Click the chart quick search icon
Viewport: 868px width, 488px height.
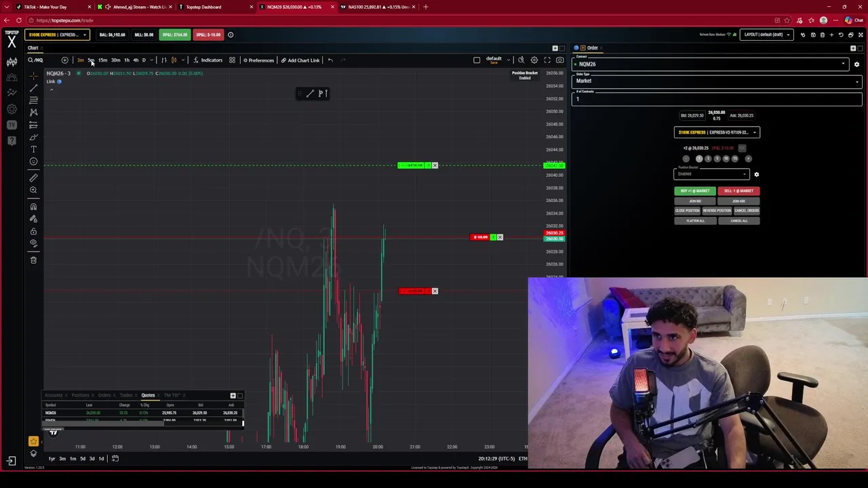(x=521, y=60)
